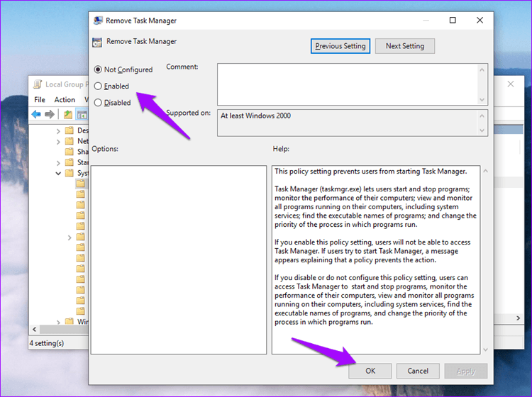This screenshot has width=532, height=397.
Task: Select the 'Win' folder in tree
Action: [77, 321]
